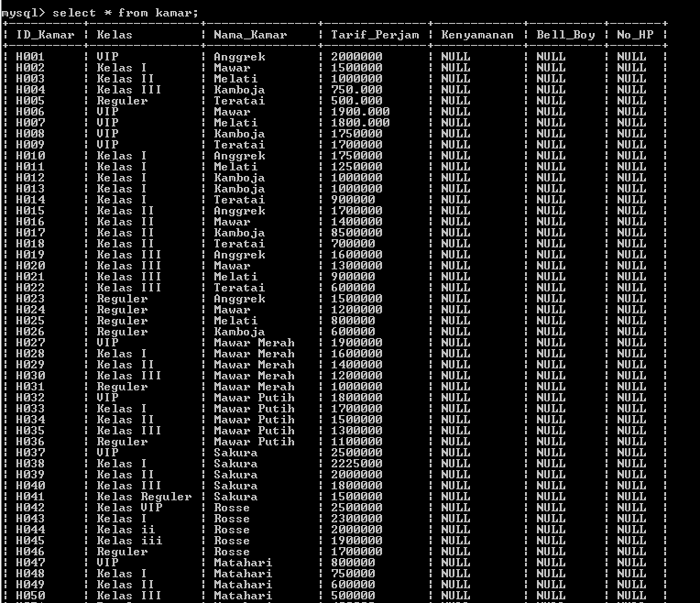Select the H023 room ID cell
Image resolution: width=700 pixels, height=603 pixels.
pos(30,299)
